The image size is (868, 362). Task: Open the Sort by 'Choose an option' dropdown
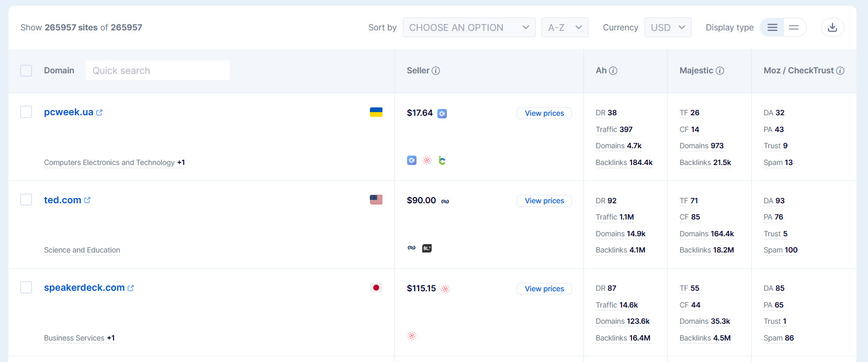469,27
